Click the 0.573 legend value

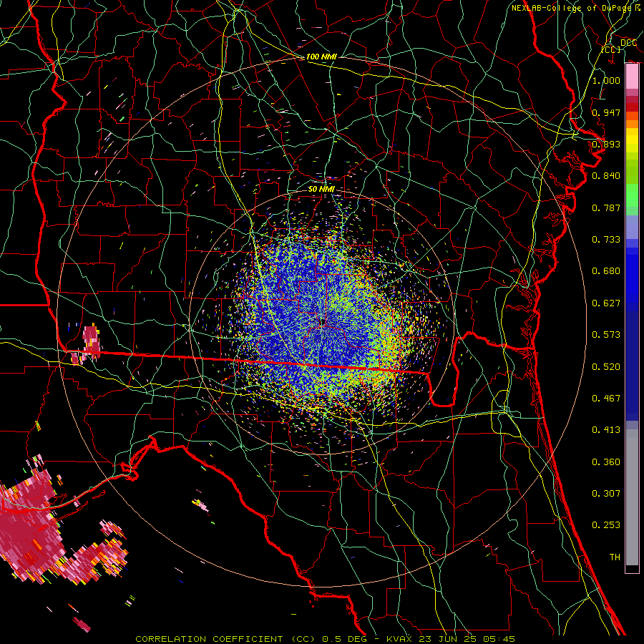(606, 335)
